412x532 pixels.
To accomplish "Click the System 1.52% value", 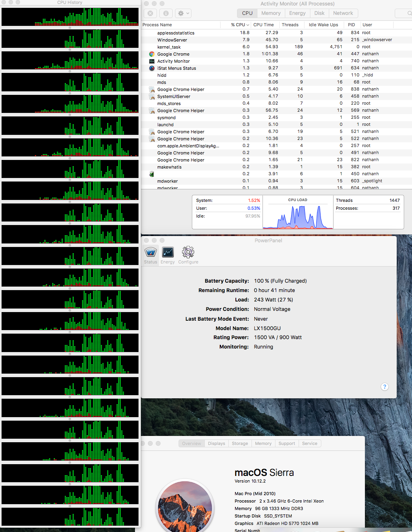I will tap(254, 200).
